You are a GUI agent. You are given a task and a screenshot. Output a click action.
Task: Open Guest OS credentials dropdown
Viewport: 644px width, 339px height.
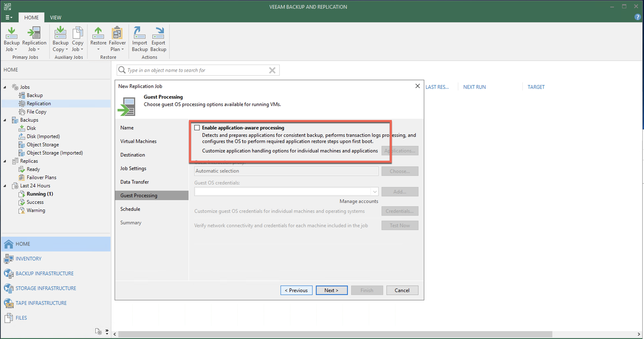point(375,192)
